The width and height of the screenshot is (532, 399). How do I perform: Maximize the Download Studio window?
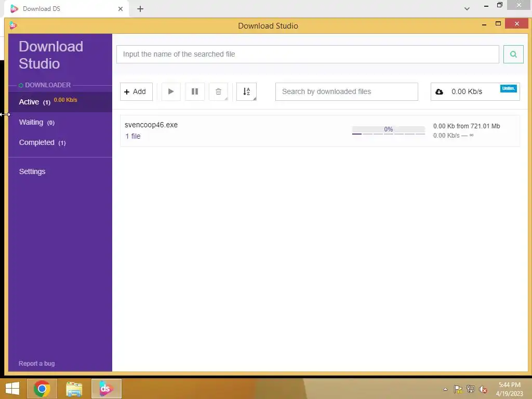[x=498, y=24]
